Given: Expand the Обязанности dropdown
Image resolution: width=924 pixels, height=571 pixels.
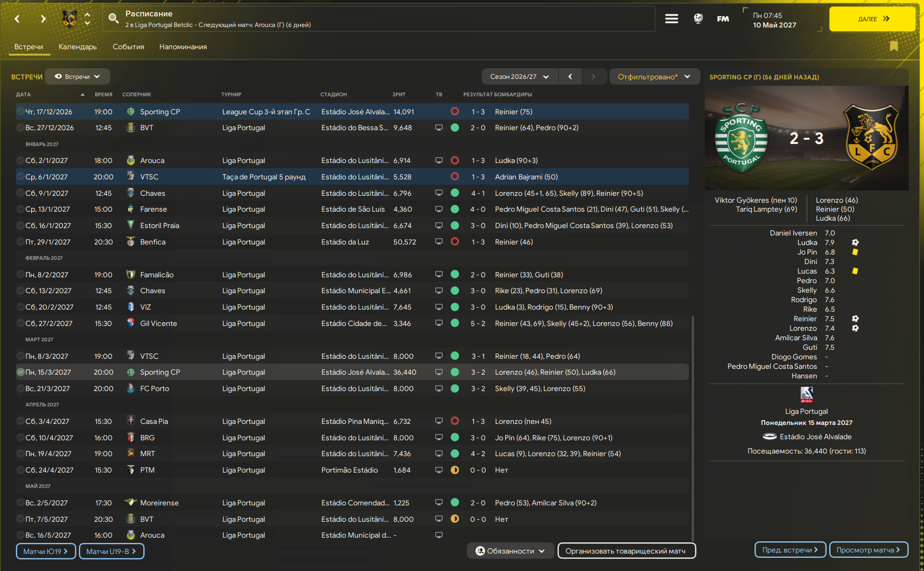Looking at the screenshot, I should tap(510, 551).
